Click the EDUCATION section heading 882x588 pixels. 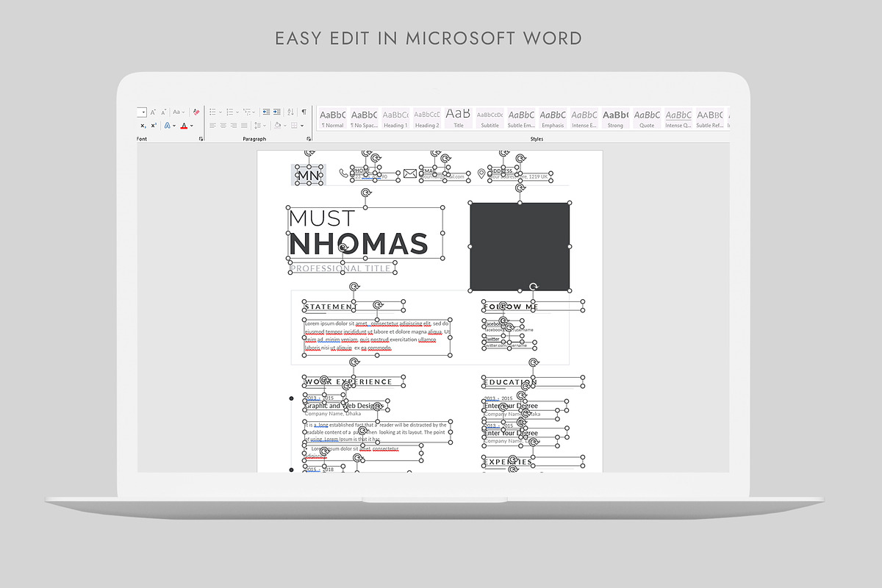(510, 382)
